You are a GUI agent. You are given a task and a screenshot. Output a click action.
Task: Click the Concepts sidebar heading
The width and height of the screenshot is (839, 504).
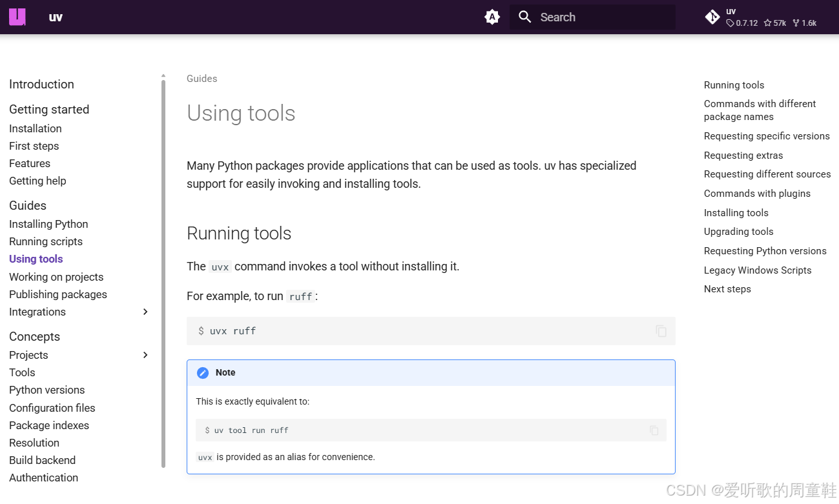[34, 337]
